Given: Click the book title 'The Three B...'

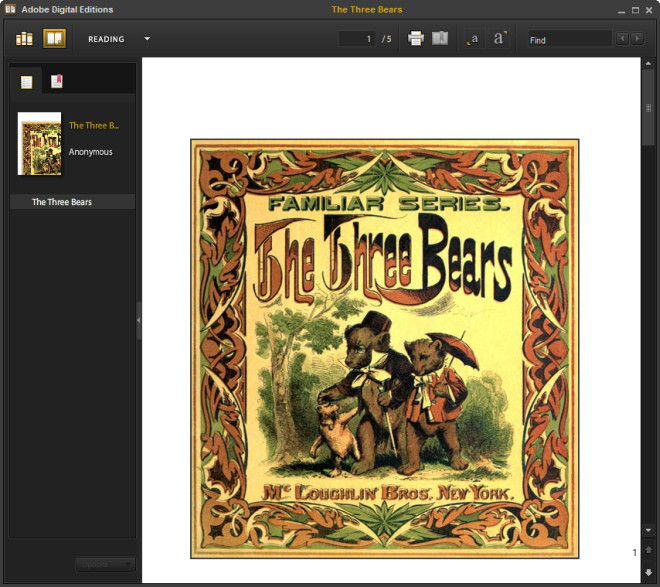Looking at the screenshot, I should point(94,125).
